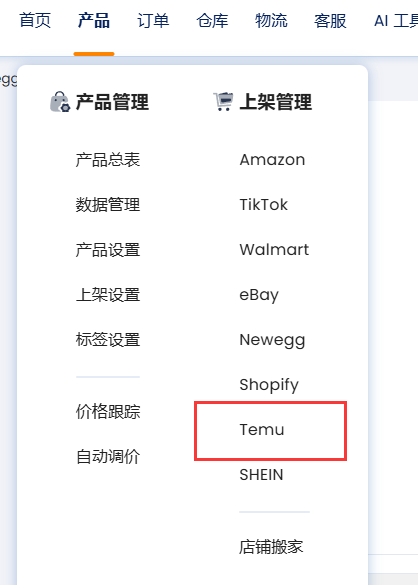Screen dimensions: 418x585
Task: Switch to the 物流 tab
Action: tap(271, 20)
